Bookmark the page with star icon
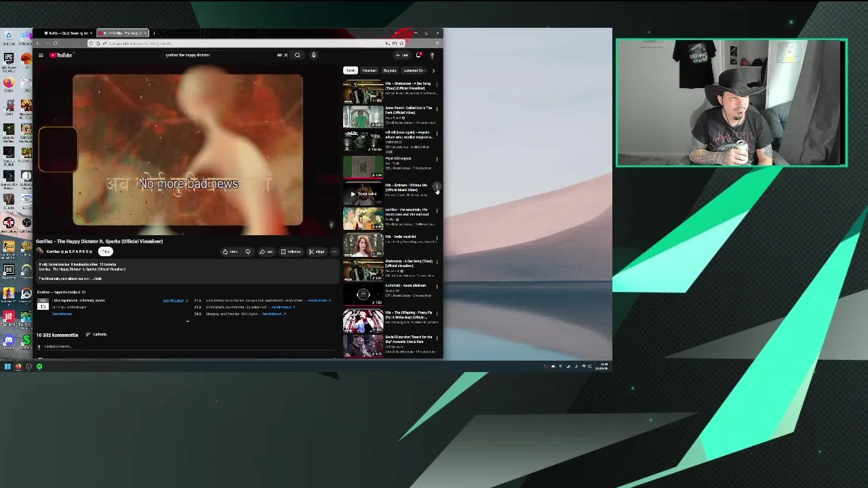 tap(401, 43)
